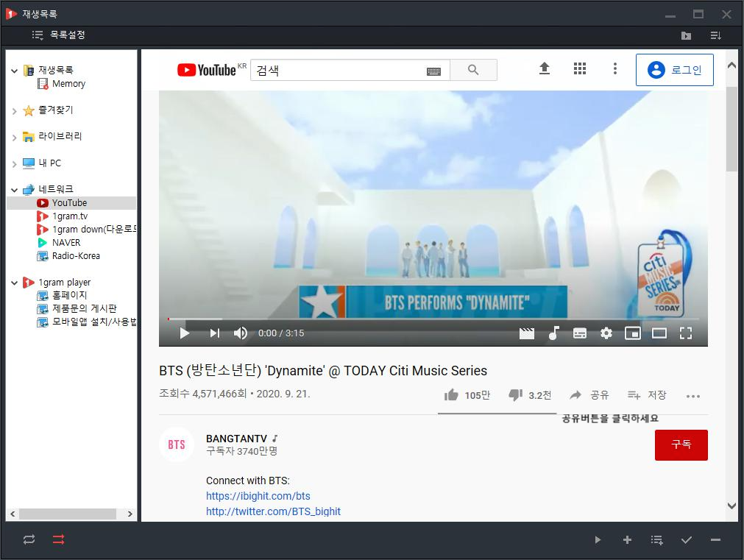Viewport: 744px width, 560px height.
Task: Toggle the red shuffle mode icon
Action: 58,539
